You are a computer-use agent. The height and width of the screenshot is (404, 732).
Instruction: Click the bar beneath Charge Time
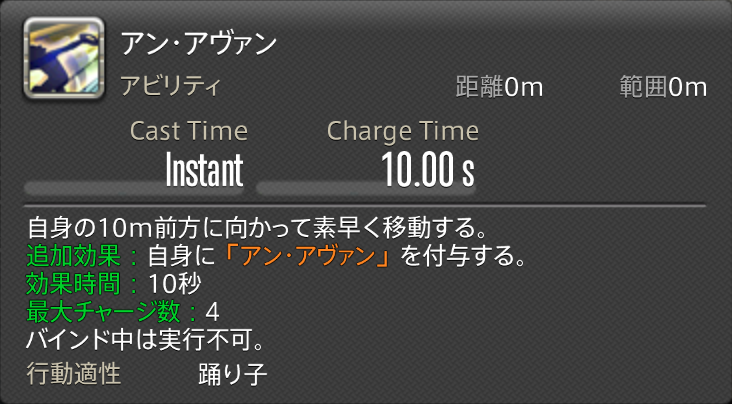point(366,188)
